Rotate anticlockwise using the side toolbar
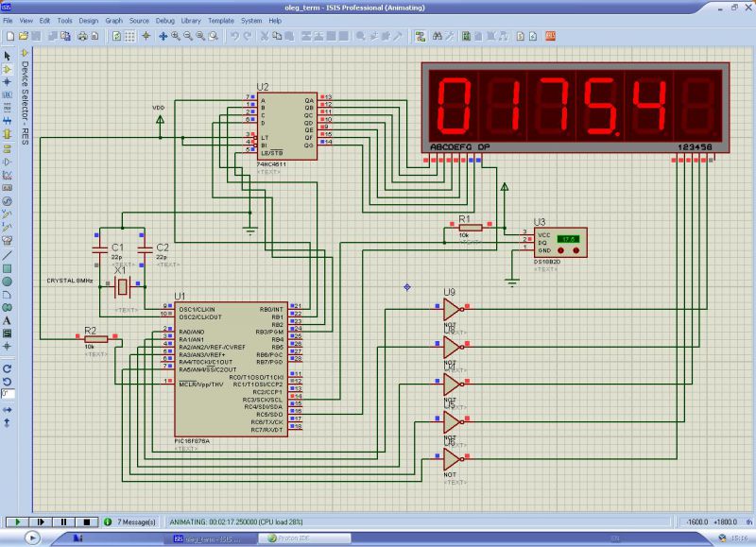The image size is (756, 547). [x=8, y=382]
